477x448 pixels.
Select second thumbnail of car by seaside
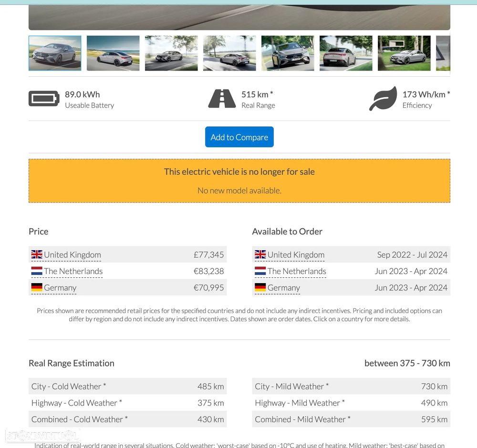point(113,53)
